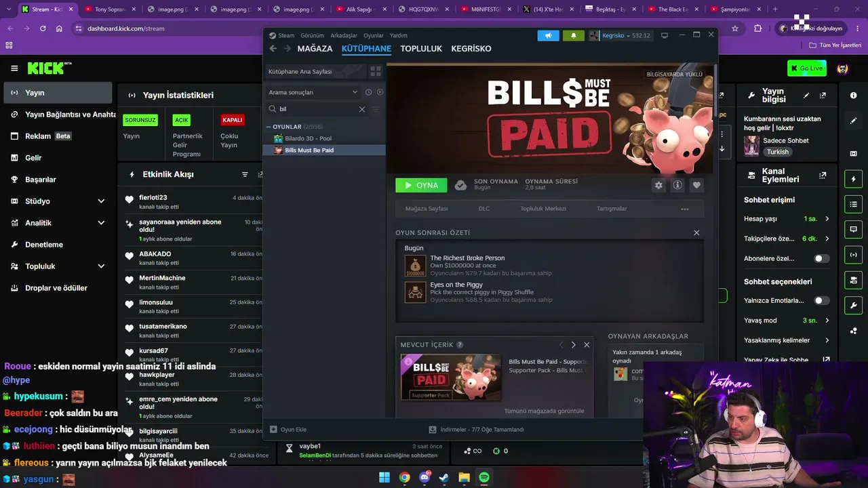
Task: Go to next item in Mevcut İçerik
Action: coord(573,345)
